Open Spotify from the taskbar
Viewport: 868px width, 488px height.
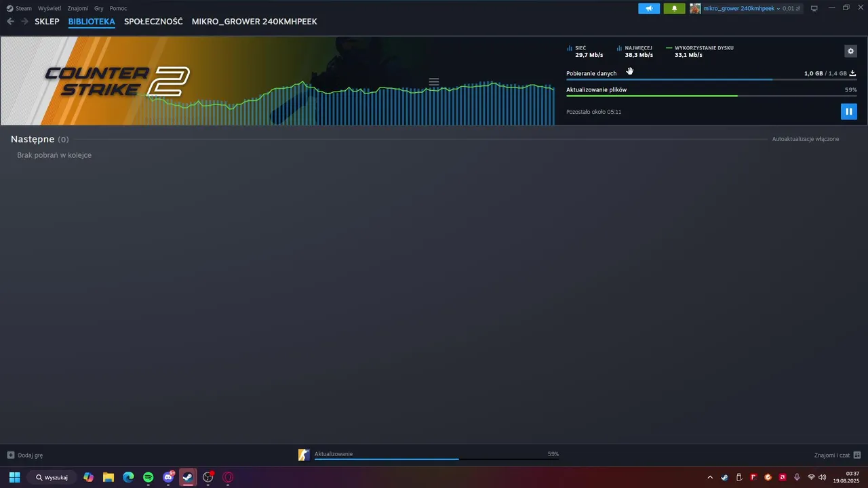click(149, 477)
